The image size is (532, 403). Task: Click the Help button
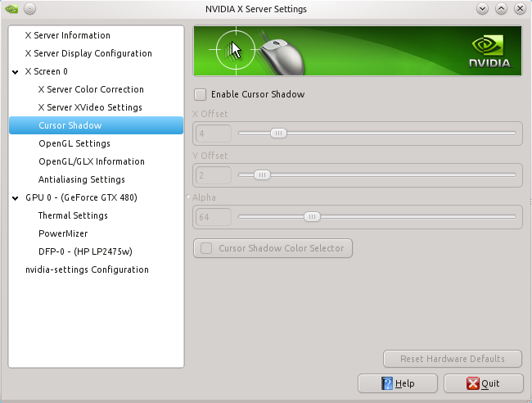(x=398, y=383)
